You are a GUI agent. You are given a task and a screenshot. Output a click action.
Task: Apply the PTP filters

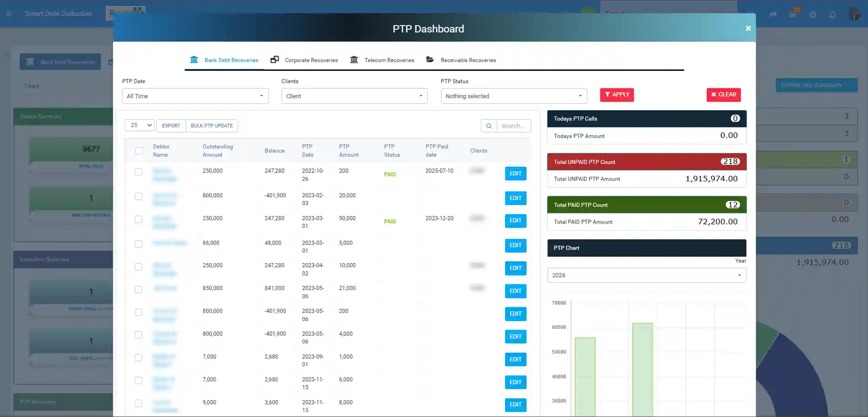click(x=617, y=95)
